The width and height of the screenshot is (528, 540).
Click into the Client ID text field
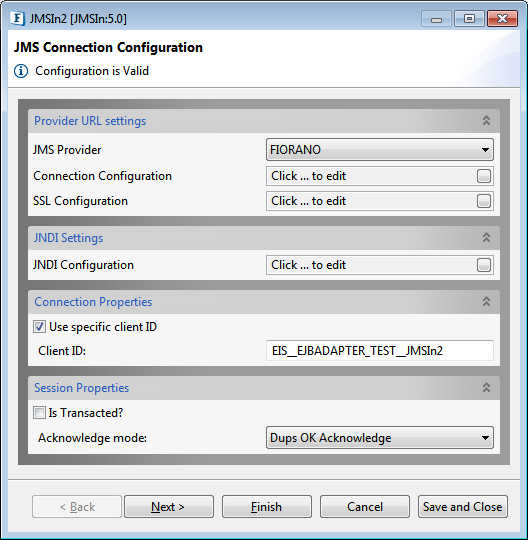pos(380,351)
